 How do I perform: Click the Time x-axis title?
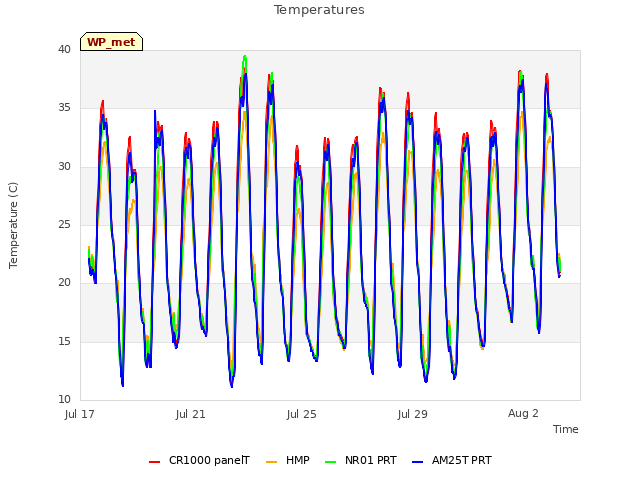(566, 429)
